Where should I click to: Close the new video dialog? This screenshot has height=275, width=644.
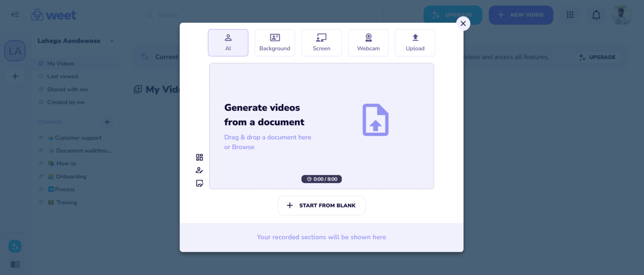463,24
